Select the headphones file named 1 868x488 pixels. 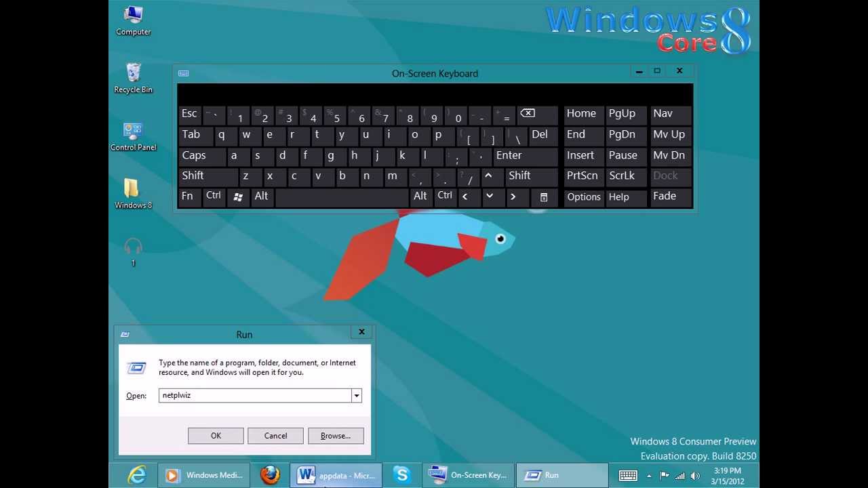pos(133,251)
